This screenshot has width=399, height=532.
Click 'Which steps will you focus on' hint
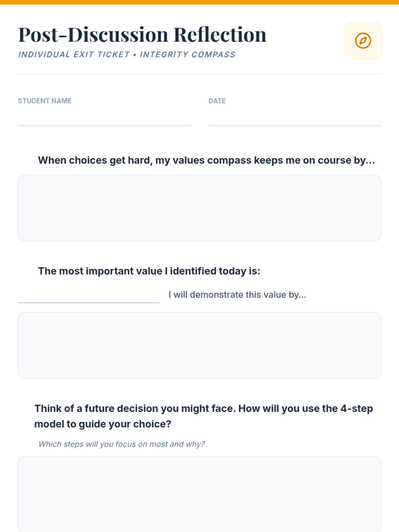122,444
